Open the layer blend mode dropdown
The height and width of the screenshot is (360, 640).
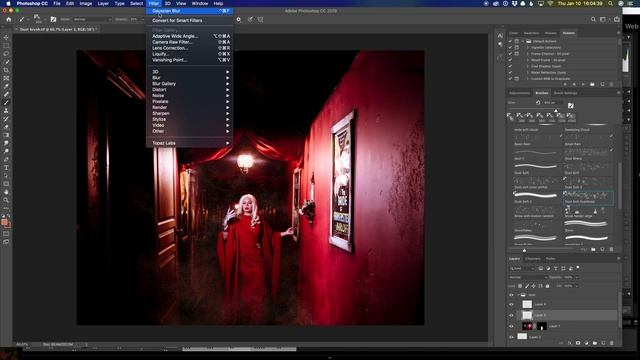527,277
